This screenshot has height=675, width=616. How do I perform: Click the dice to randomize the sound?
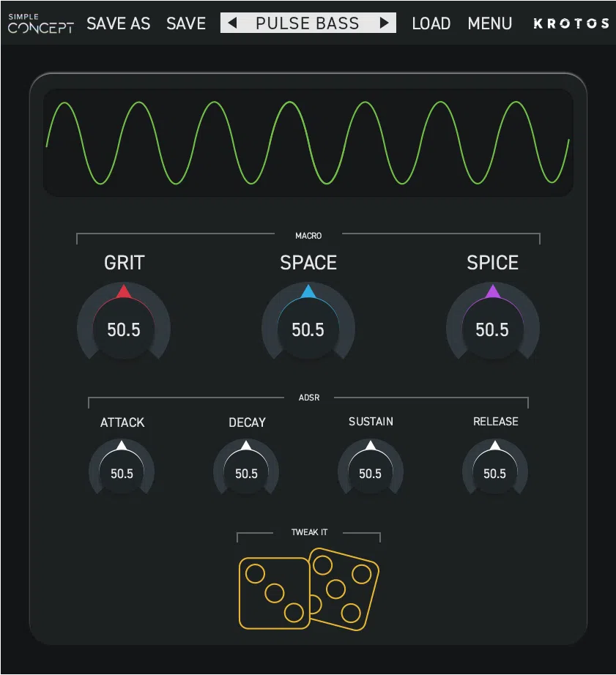click(308, 589)
